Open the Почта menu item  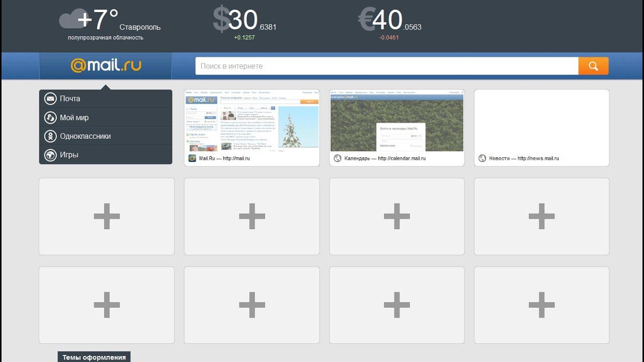[106, 99]
